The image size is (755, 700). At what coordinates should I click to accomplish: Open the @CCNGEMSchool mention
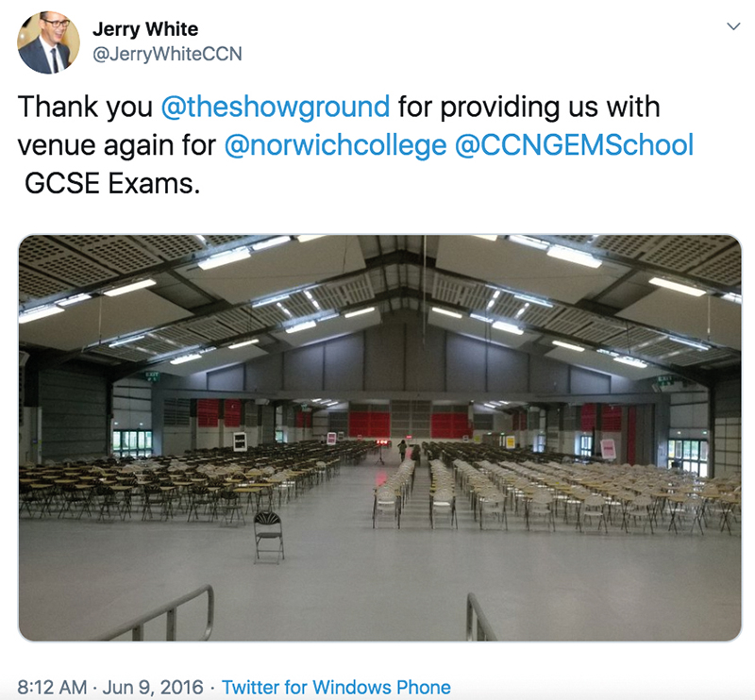click(x=574, y=145)
